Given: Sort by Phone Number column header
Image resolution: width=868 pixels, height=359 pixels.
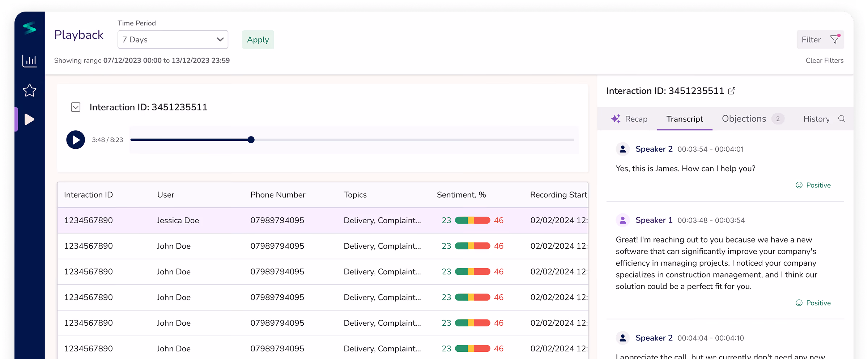Looking at the screenshot, I should coord(278,195).
